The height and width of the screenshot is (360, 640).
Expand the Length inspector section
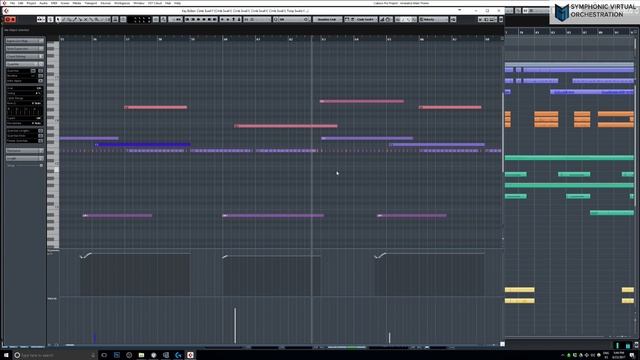coord(24,158)
